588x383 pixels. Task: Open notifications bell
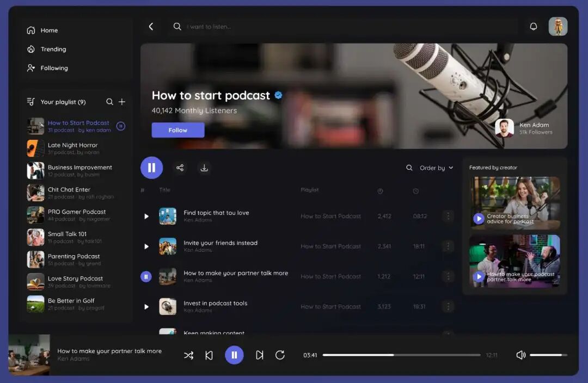point(533,27)
